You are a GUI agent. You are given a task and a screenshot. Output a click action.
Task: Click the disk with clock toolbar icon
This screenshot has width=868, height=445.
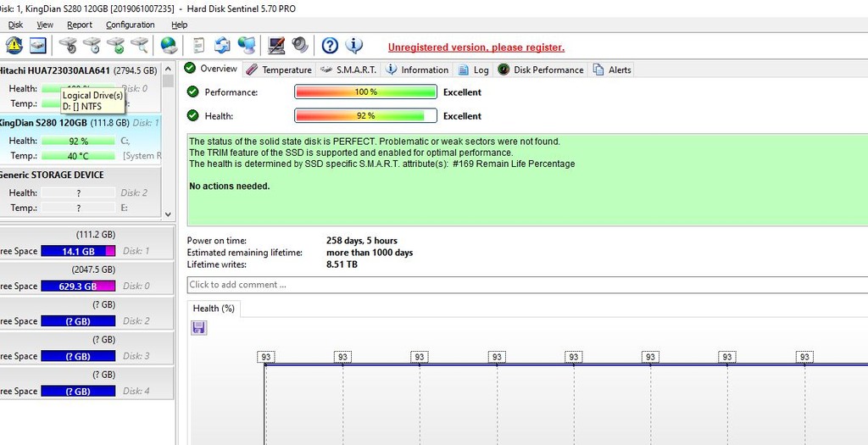(x=92, y=45)
